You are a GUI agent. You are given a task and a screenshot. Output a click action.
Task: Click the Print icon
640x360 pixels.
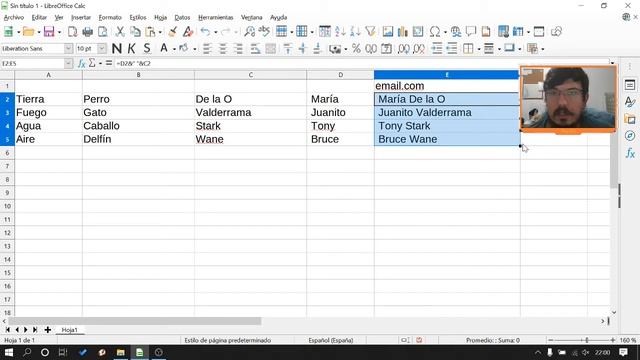coord(87,31)
